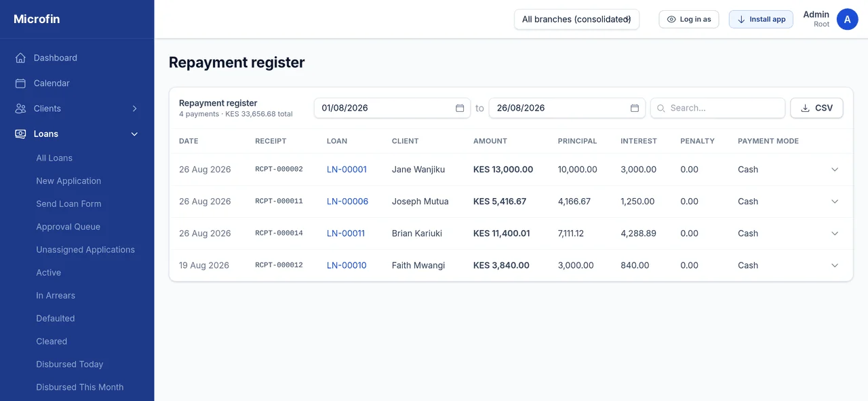Open Send Loan Form page
868x401 pixels.
click(68, 204)
